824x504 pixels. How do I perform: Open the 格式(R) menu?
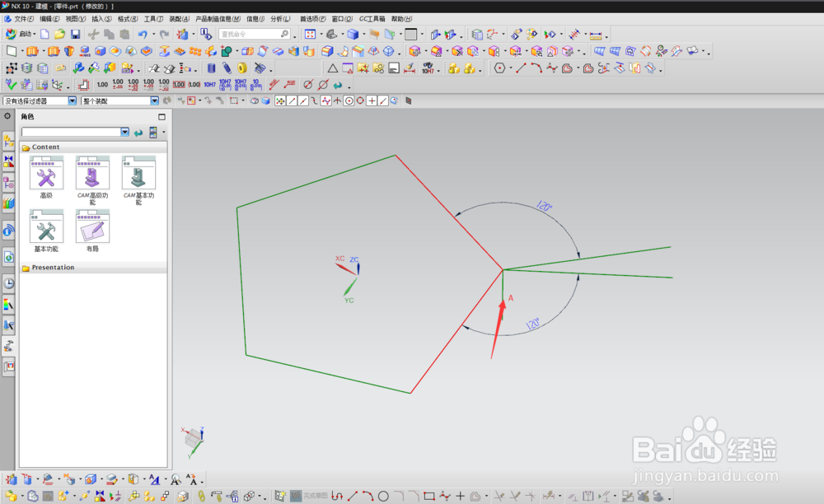(x=128, y=19)
